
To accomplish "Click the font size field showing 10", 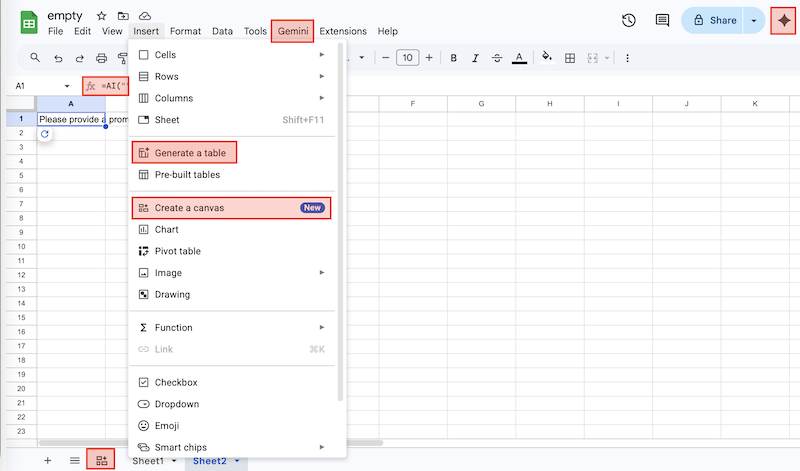I will click(407, 58).
